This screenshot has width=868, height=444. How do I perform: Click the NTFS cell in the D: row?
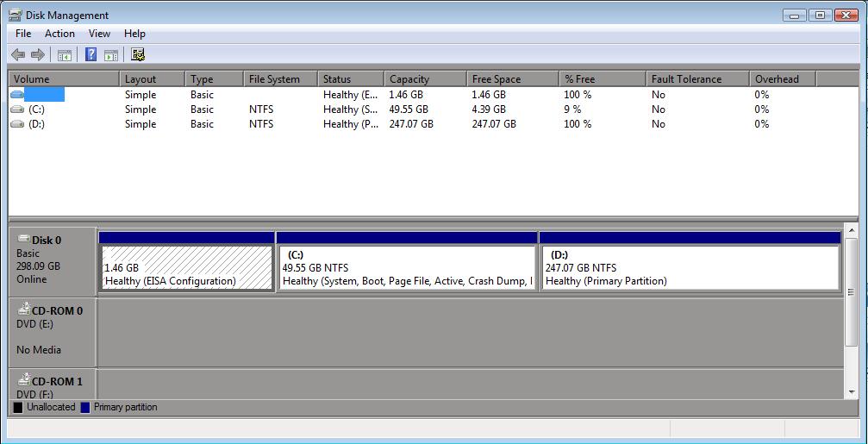(261, 124)
